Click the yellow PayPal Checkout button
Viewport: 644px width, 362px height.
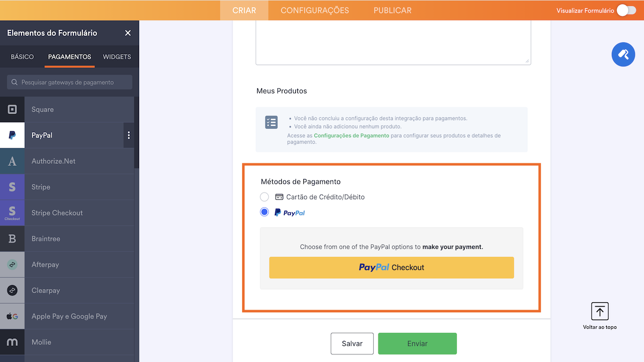391,267
